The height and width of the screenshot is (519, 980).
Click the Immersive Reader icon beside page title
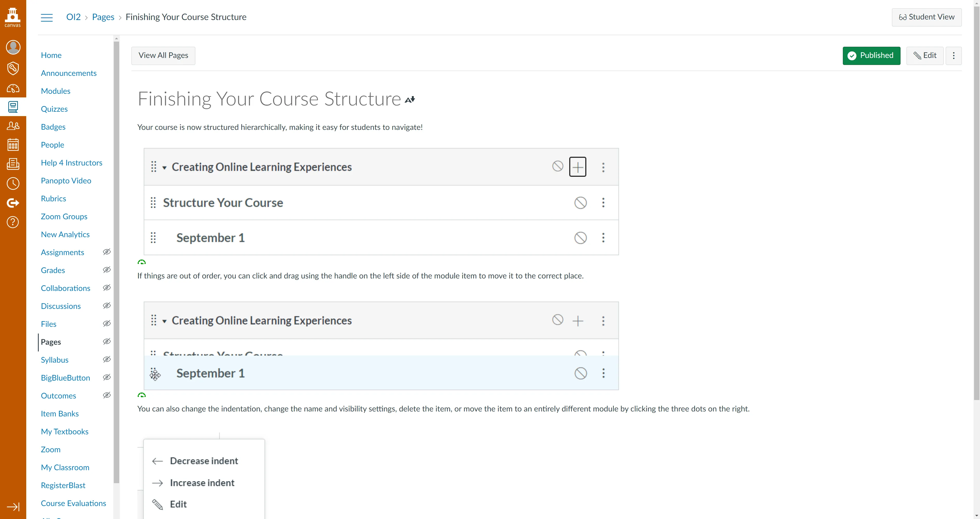click(410, 100)
